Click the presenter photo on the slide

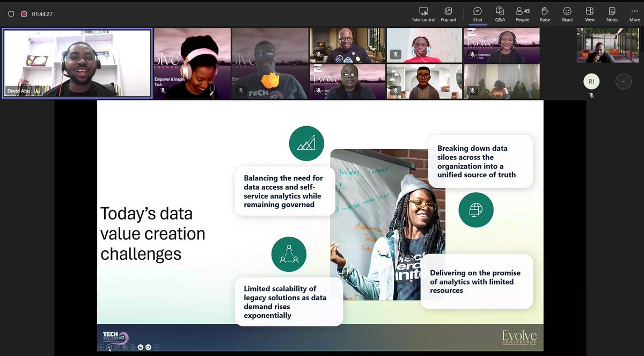387,224
